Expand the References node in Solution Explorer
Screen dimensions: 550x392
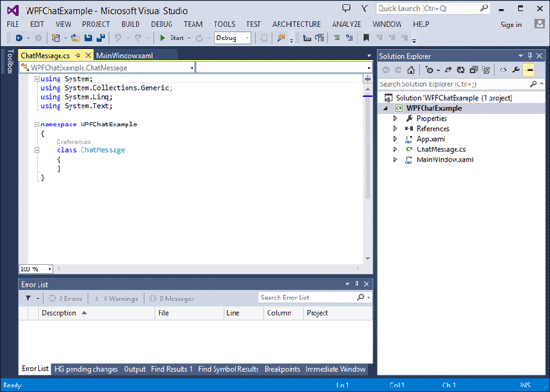point(395,129)
